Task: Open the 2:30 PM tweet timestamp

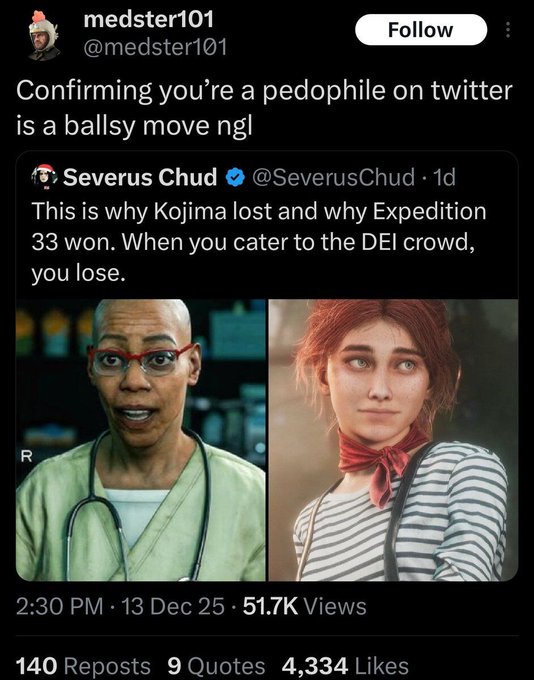Action: [59, 606]
